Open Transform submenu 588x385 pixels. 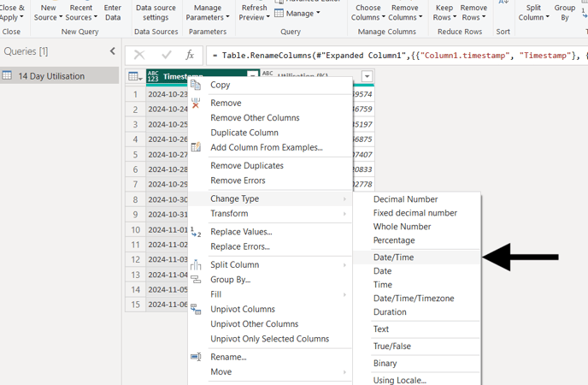[270, 214]
